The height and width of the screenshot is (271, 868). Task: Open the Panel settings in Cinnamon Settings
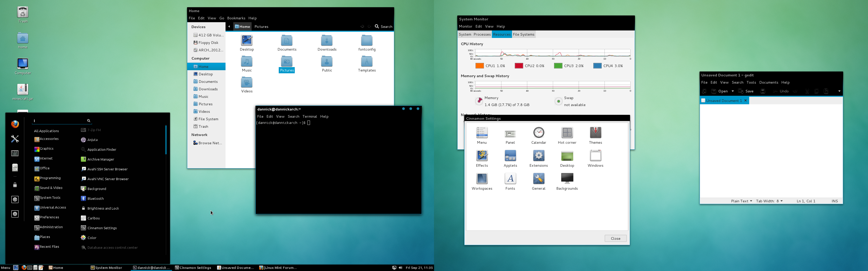coord(510,136)
